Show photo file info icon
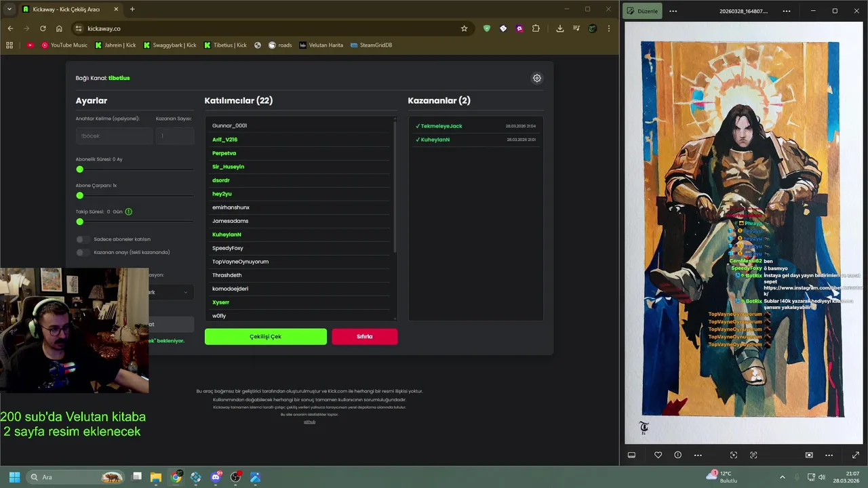 click(677, 455)
